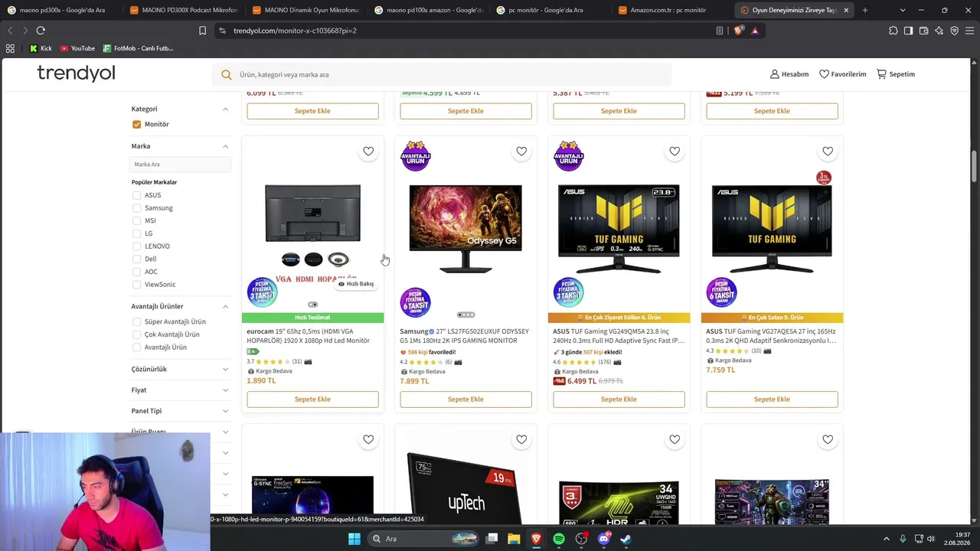Open Brave Wallet
This screenshot has width=980, height=551.
coord(924,31)
